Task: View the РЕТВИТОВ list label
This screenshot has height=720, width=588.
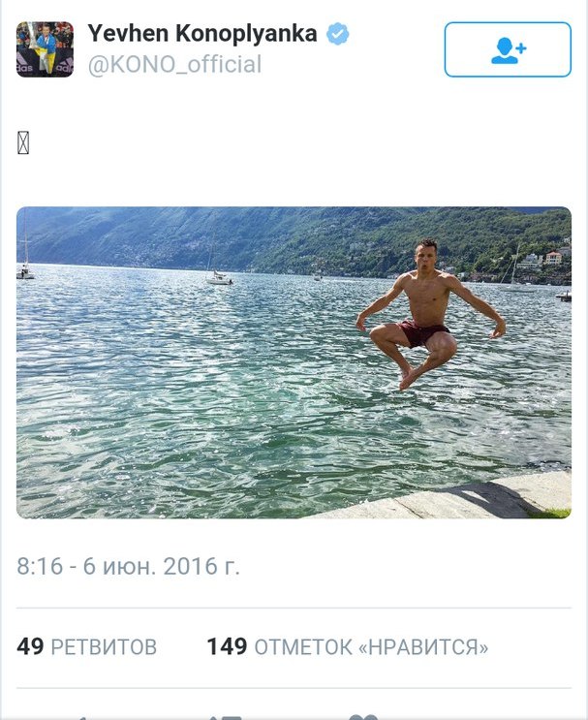Action: (104, 647)
